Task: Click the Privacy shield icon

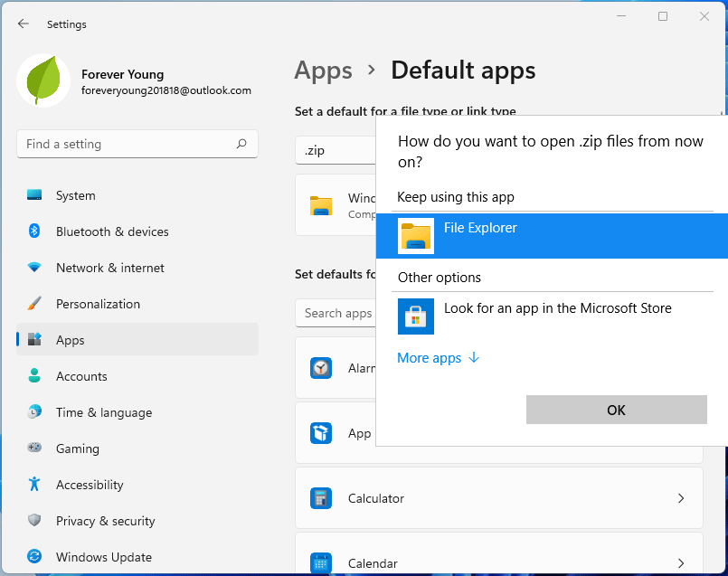Action: [x=34, y=520]
